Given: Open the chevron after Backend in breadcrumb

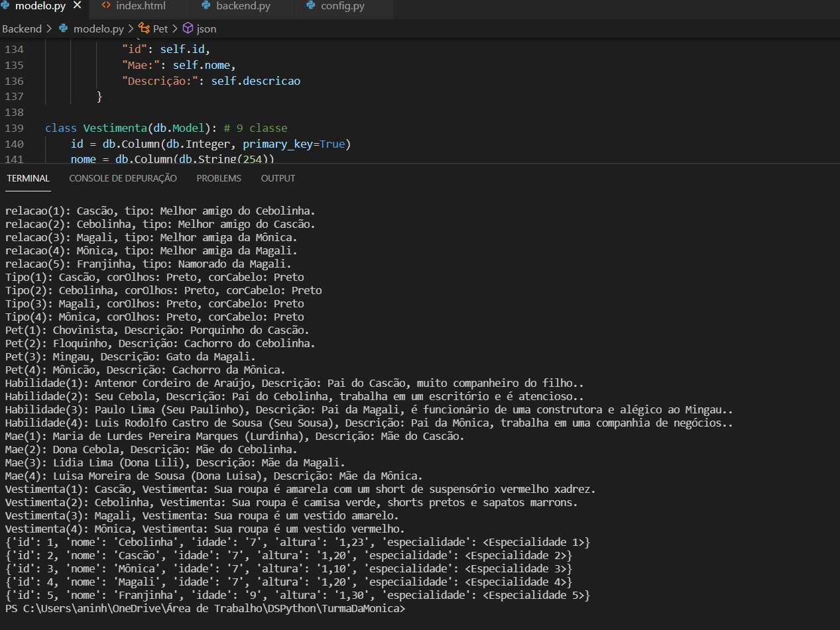Looking at the screenshot, I should click(x=48, y=28).
